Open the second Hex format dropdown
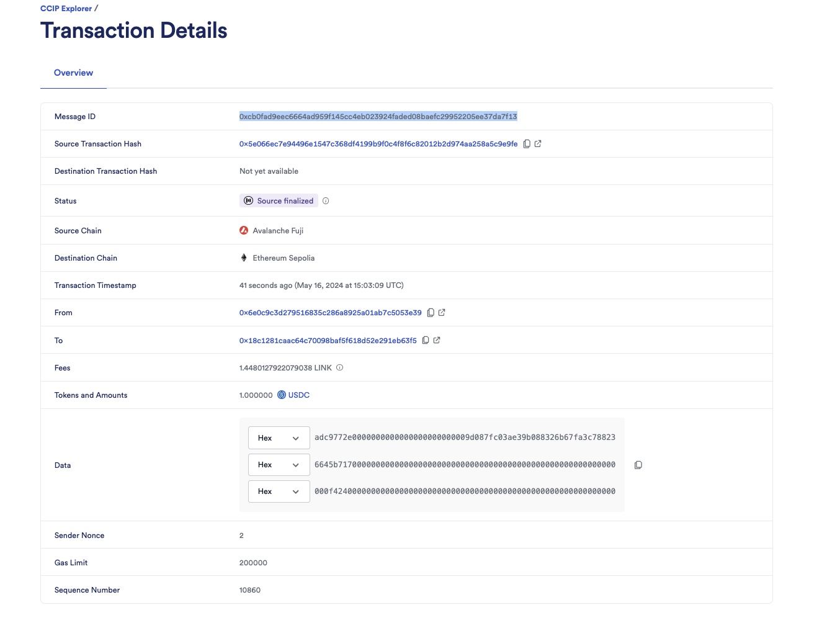 click(x=279, y=464)
